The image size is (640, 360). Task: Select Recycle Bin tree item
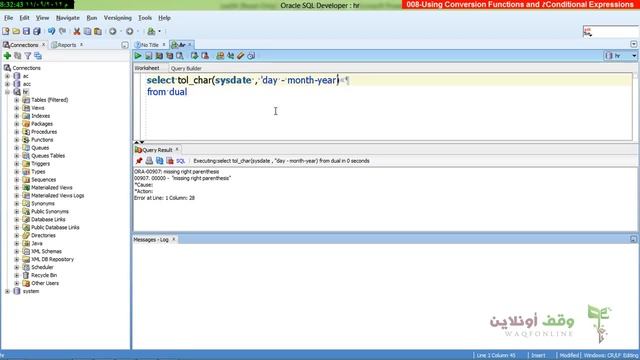pos(44,276)
